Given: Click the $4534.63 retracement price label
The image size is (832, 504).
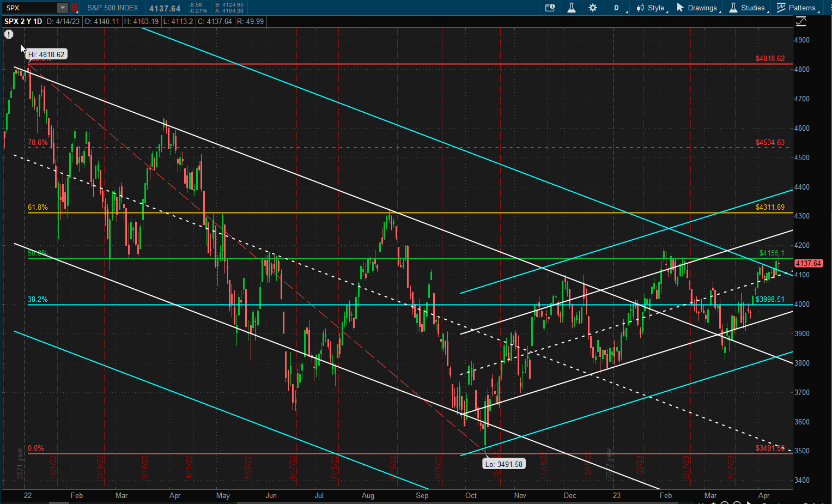Looking at the screenshot, I should pos(770,143).
